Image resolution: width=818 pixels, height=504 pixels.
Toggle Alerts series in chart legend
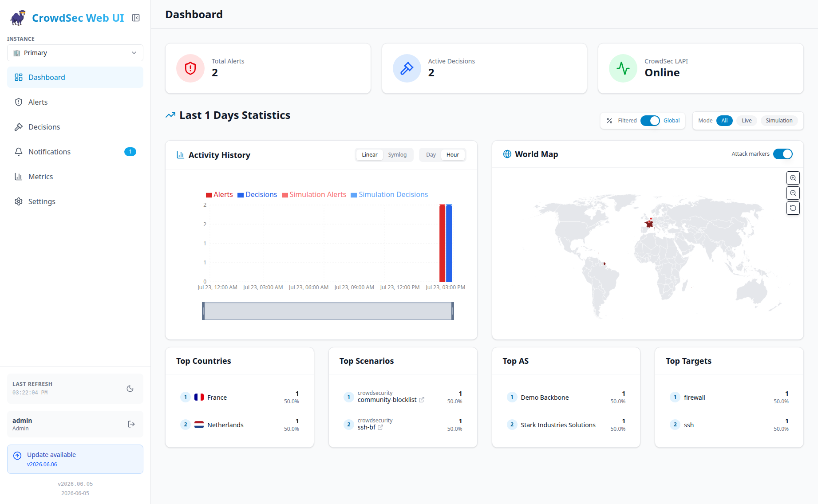[x=219, y=195]
